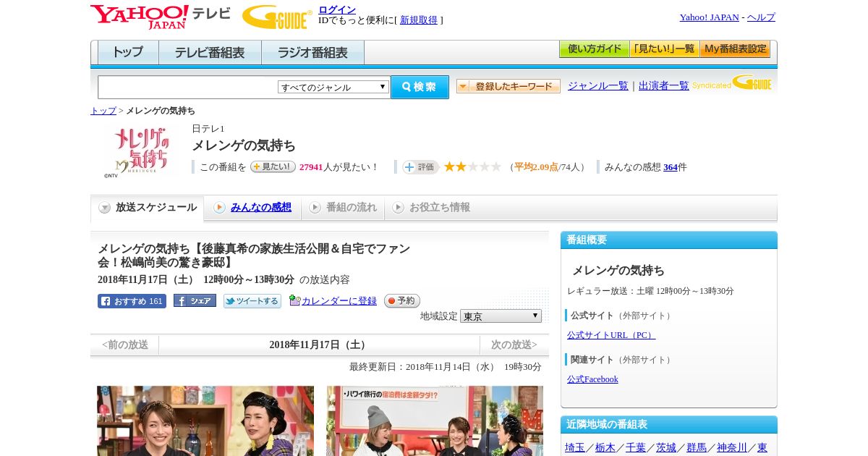Click 新規取得 to get new ID
Screen dimensions: 868x456
tap(419, 20)
